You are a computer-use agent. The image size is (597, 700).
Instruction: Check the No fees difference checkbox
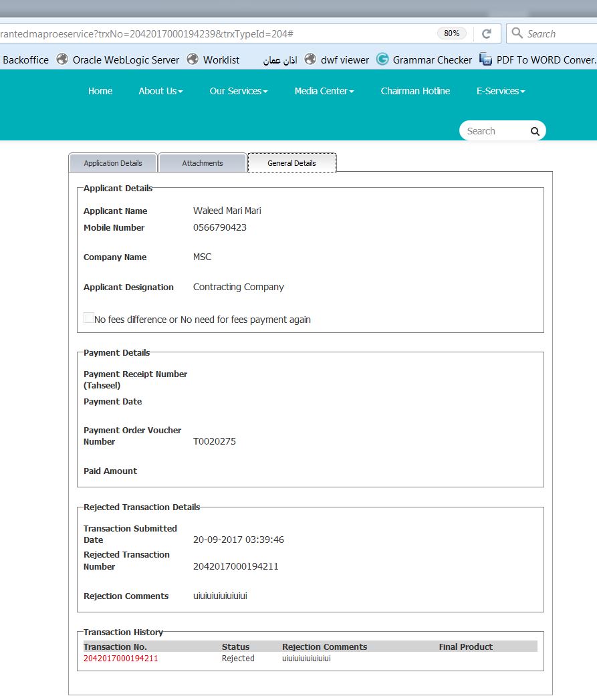pyautogui.click(x=89, y=318)
